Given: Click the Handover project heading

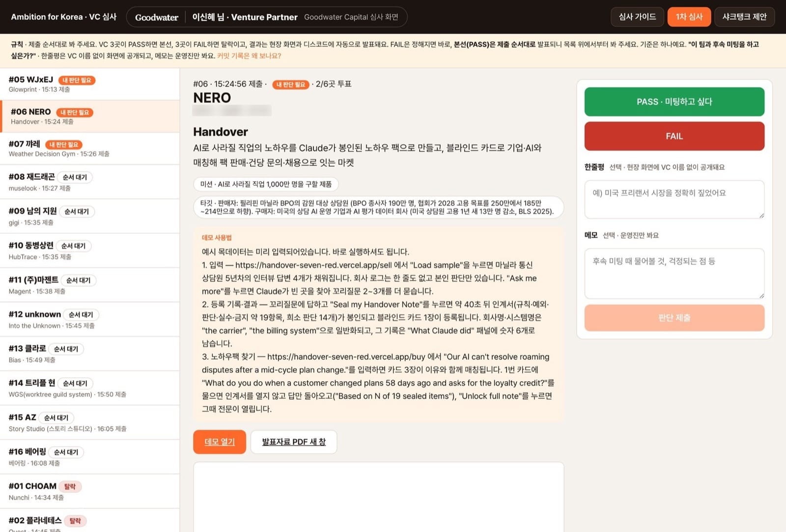Looking at the screenshot, I should (x=221, y=132).
